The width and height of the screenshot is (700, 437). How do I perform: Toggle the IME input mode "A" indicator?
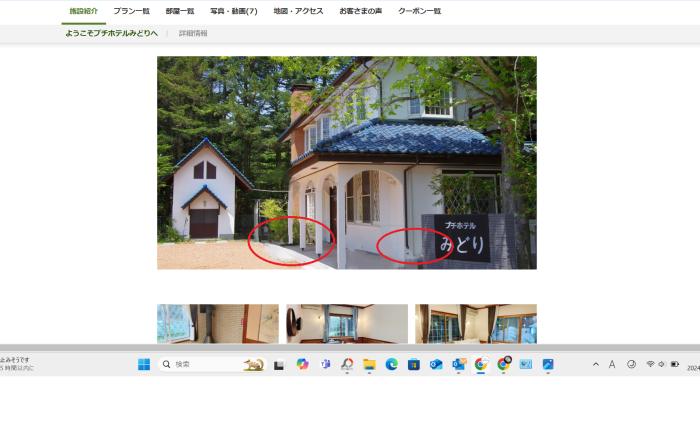[612, 365]
